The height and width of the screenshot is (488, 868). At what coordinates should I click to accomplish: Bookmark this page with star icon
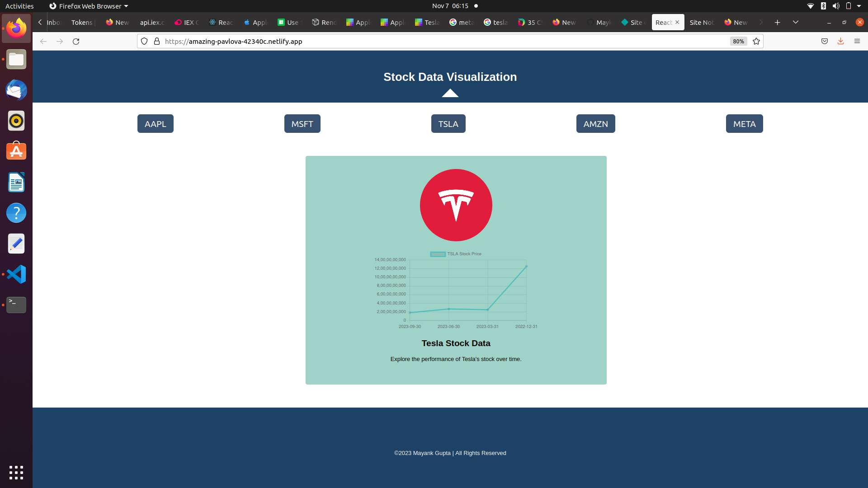point(756,41)
